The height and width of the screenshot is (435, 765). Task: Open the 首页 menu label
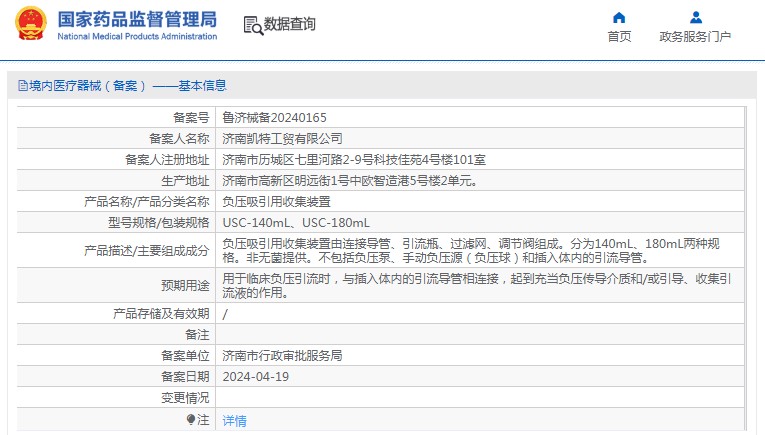tap(619, 37)
